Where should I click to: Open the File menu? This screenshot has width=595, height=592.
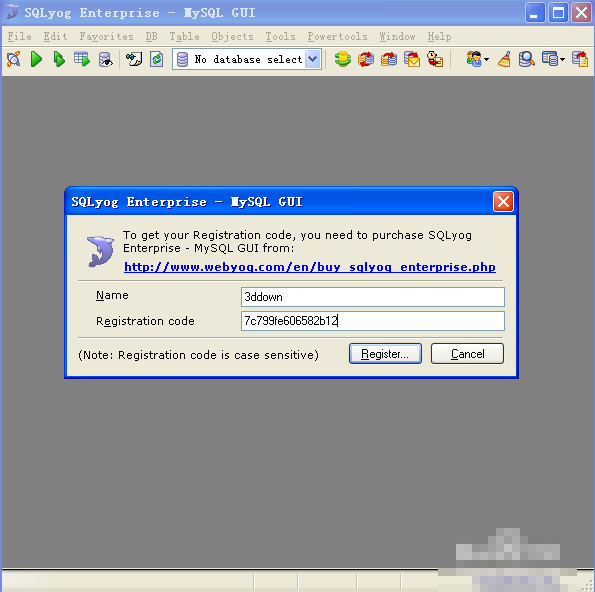point(19,36)
